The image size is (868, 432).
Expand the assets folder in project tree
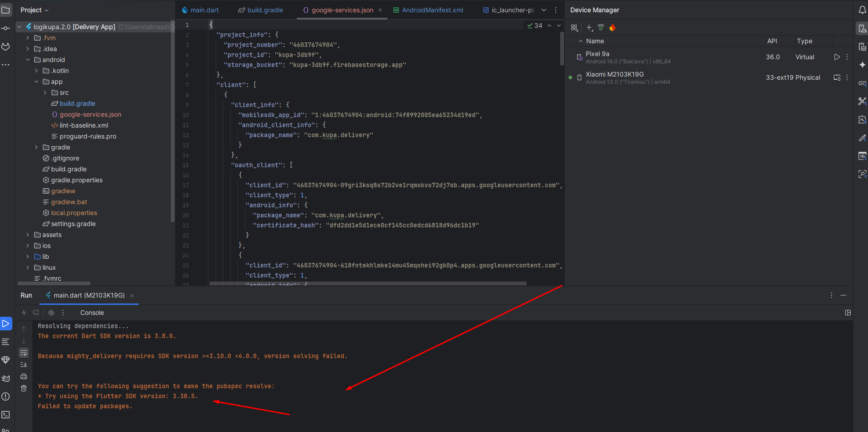pos(28,235)
